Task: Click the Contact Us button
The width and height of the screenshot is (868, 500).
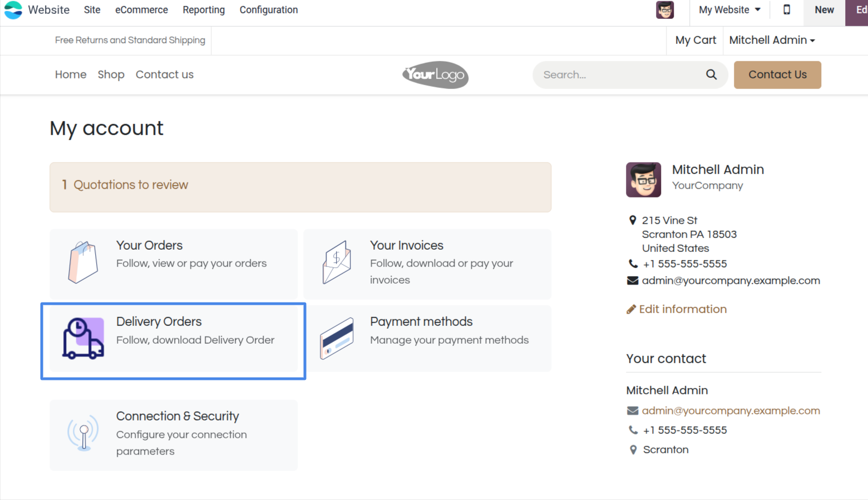Action: tap(777, 75)
